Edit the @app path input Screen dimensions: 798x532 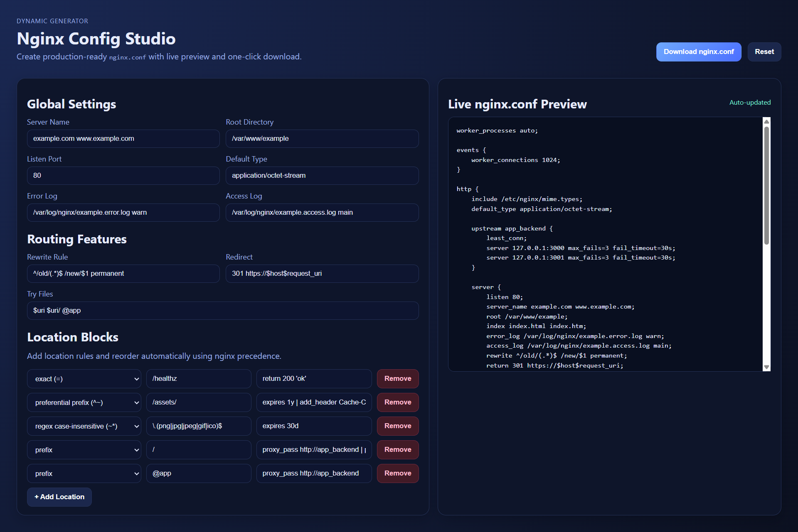coord(199,473)
